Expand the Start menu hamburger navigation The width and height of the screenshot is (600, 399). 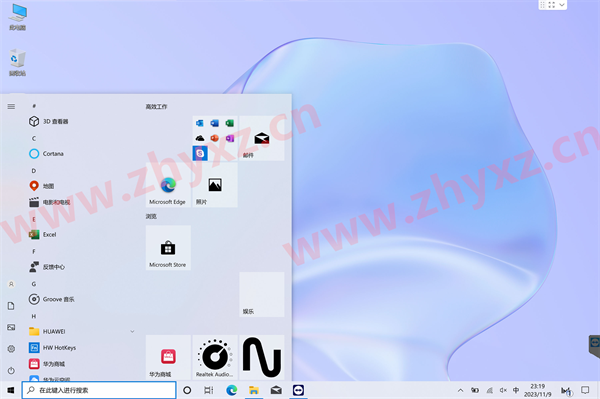(11, 106)
